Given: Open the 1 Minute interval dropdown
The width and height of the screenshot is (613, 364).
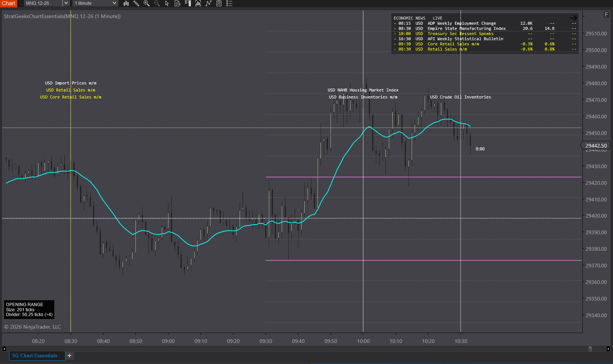Looking at the screenshot, I should point(95,3).
